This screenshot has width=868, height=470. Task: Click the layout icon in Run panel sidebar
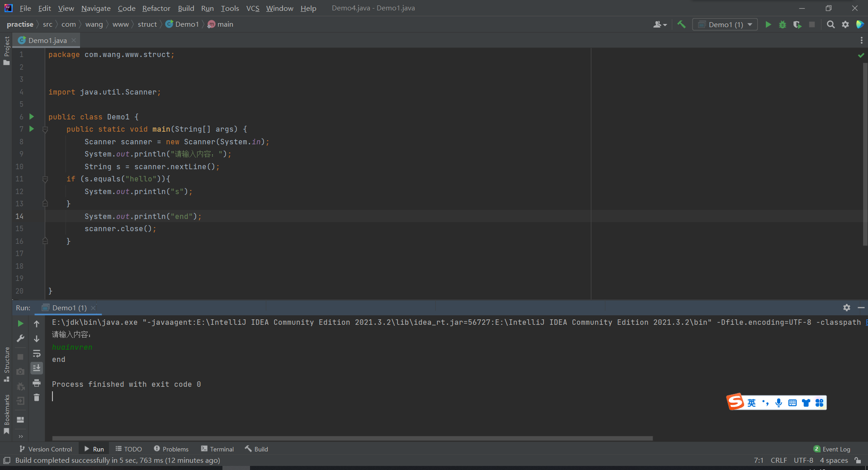[x=20, y=420]
